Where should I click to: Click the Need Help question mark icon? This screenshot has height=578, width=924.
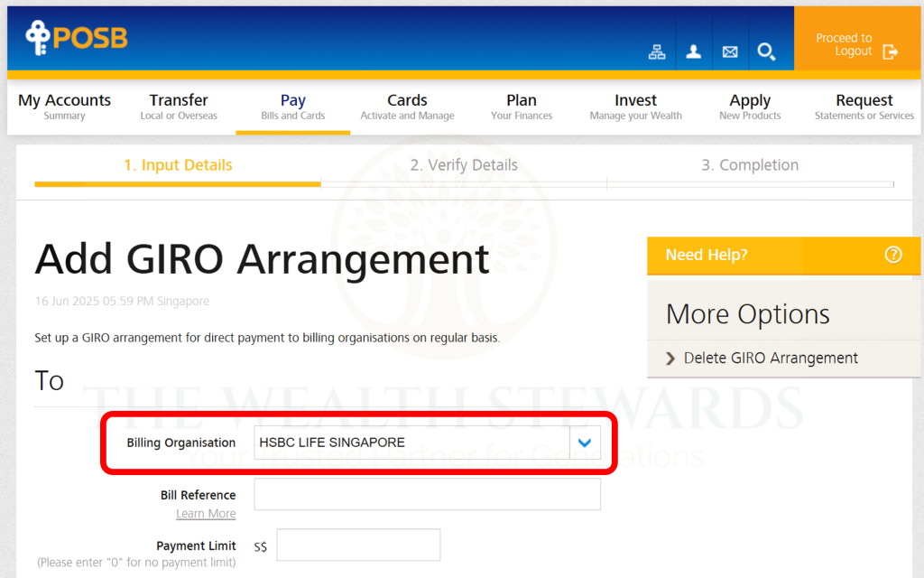click(893, 255)
